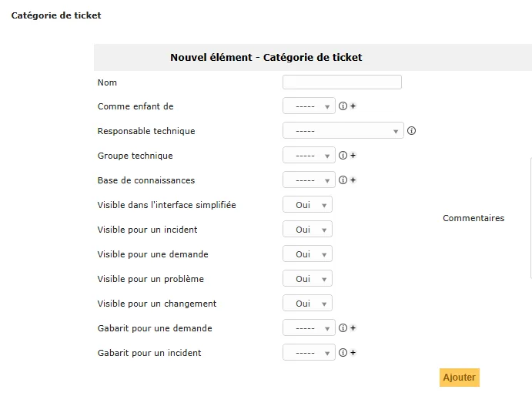This screenshot has width=532, height=413.
Task: Add a new Groupe technique with plus icon
Action: point(353,155)
